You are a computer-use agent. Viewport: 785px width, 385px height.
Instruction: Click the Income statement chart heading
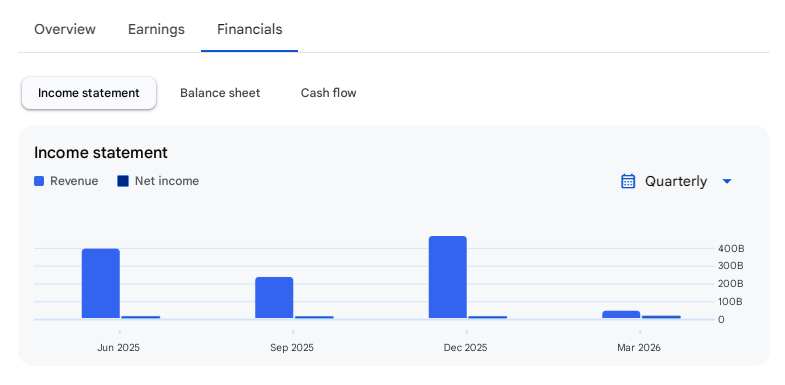101,153
